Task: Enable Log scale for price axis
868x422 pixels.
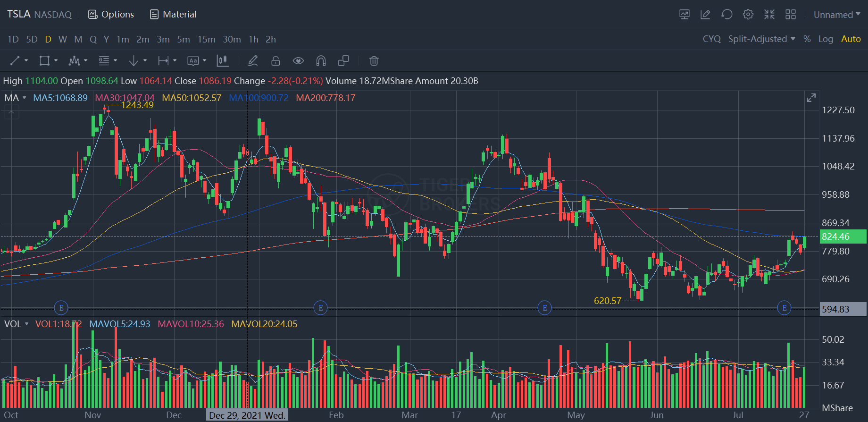Action: pos(826,39)
